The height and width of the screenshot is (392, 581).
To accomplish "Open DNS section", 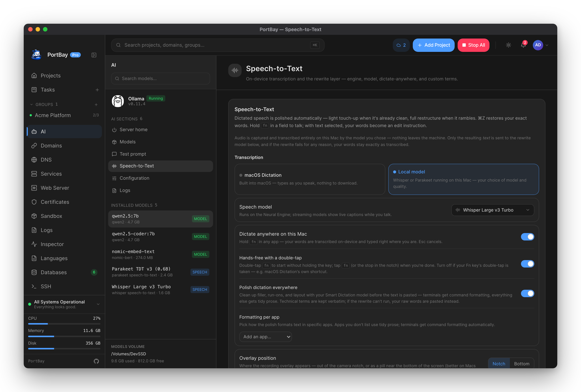I will coord(64,160).
